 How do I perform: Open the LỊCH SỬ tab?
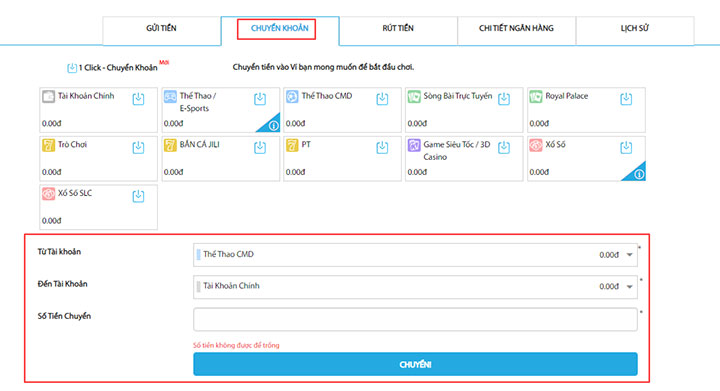tap(635, 30)
